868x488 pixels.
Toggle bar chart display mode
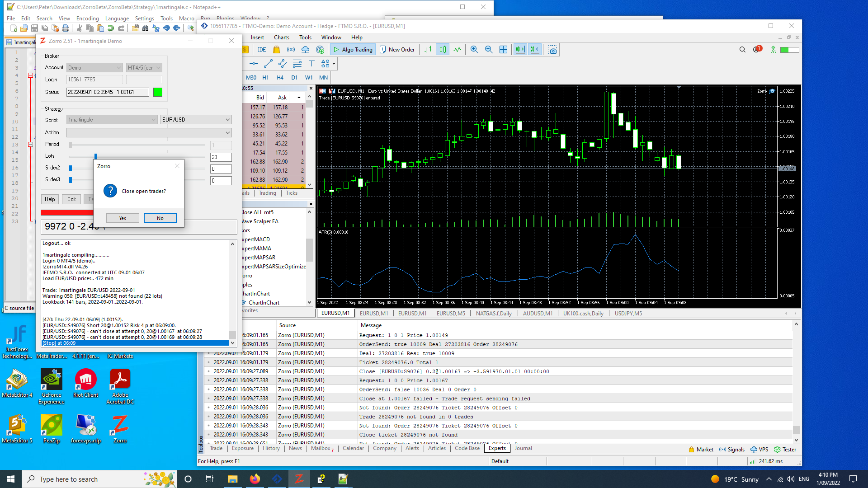click(428, 50)
